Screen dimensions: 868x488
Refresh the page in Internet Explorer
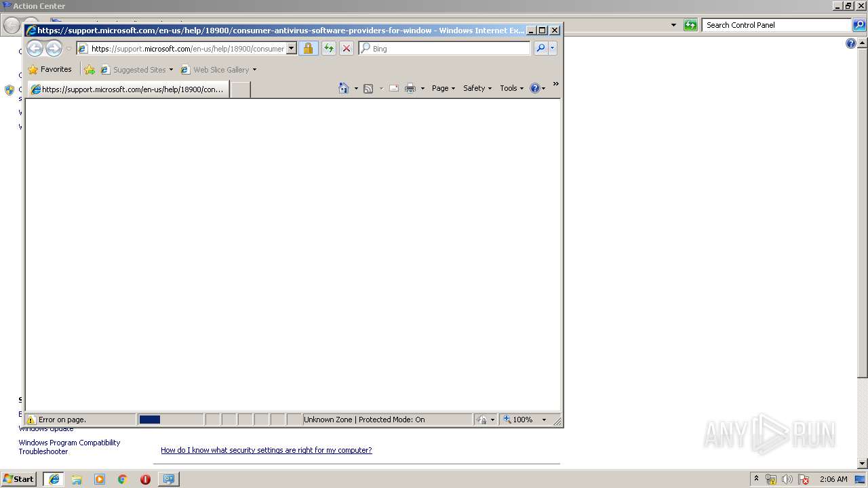click(x=328, y=49)
